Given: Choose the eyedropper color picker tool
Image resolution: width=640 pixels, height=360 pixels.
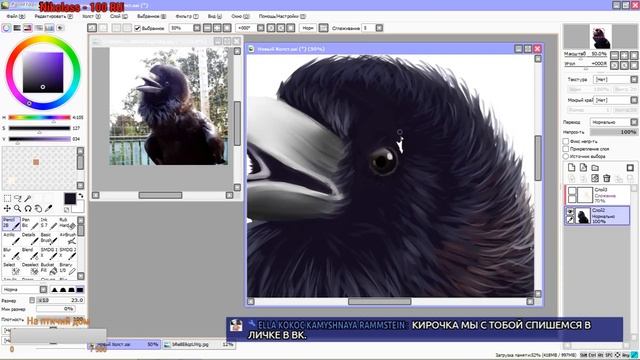Looking at the screenshot, I should coord(48,209).
